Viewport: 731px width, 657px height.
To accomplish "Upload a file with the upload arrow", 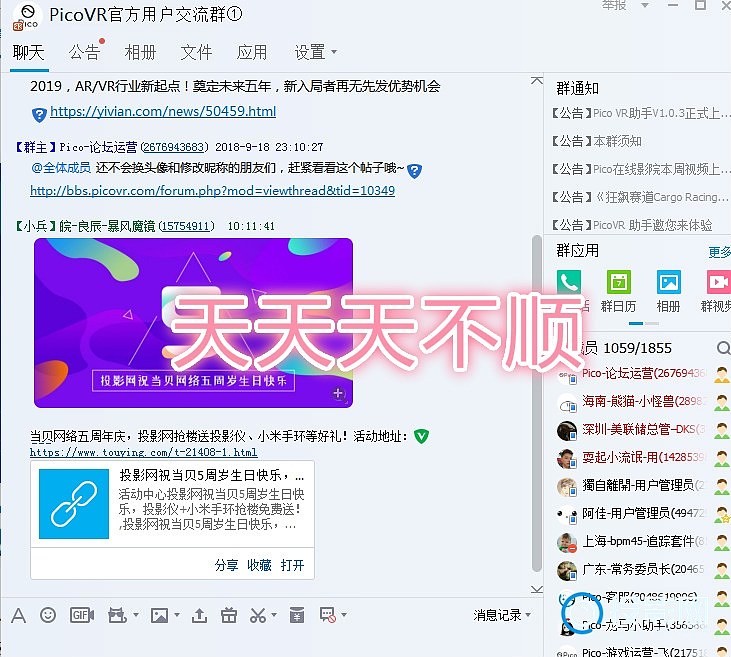I will click(x=199, y=616).
